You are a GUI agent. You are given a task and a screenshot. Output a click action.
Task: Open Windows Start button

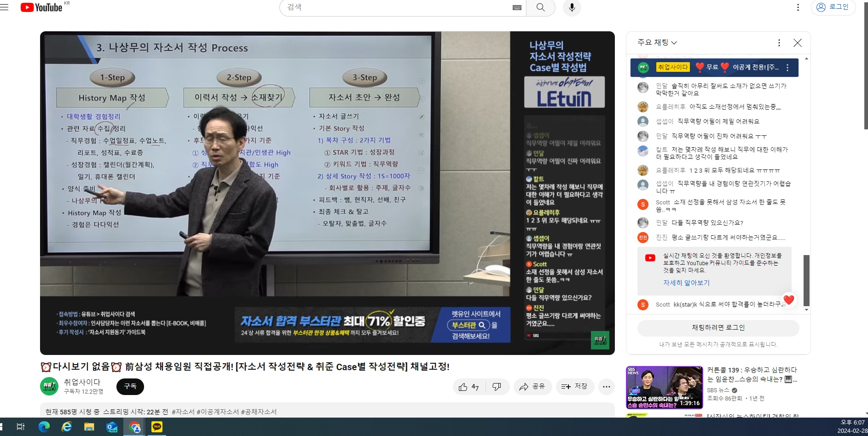pyautogui.click(x=1, y=427)
